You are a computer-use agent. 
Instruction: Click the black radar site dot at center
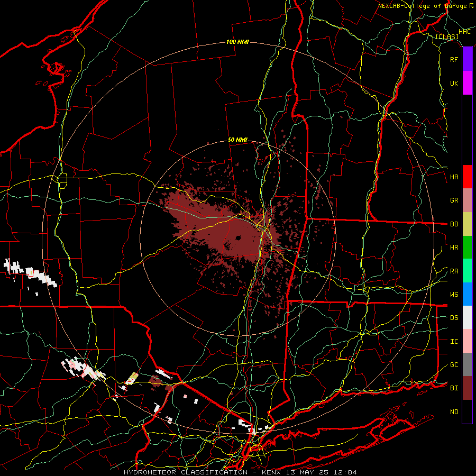pyautogui.click(x=238, y=237)
